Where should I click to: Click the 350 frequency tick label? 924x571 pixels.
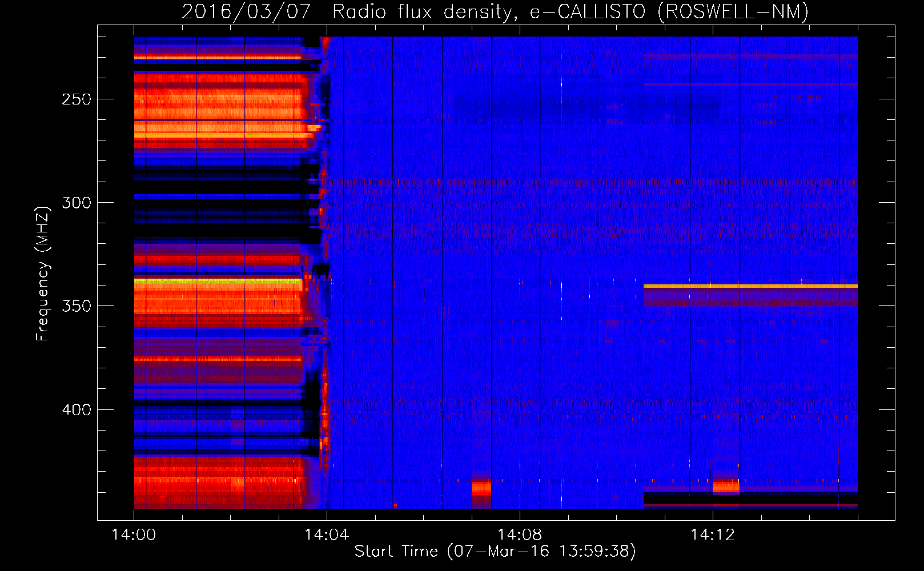tap(77, 306)
